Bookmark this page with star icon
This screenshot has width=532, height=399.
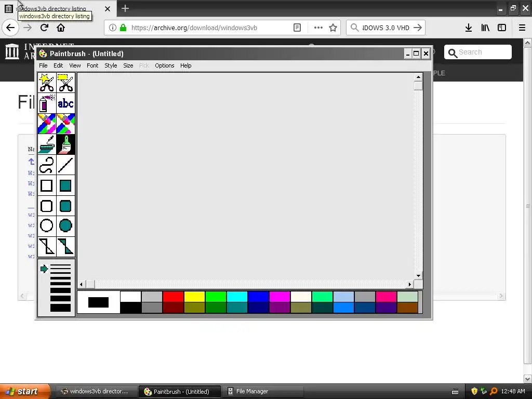point(333,28)
